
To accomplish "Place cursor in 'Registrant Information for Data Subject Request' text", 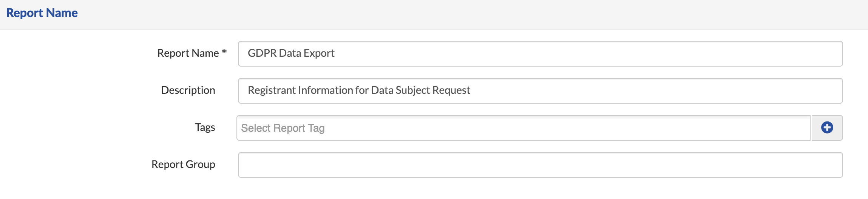I will click(x=359, y=90).
